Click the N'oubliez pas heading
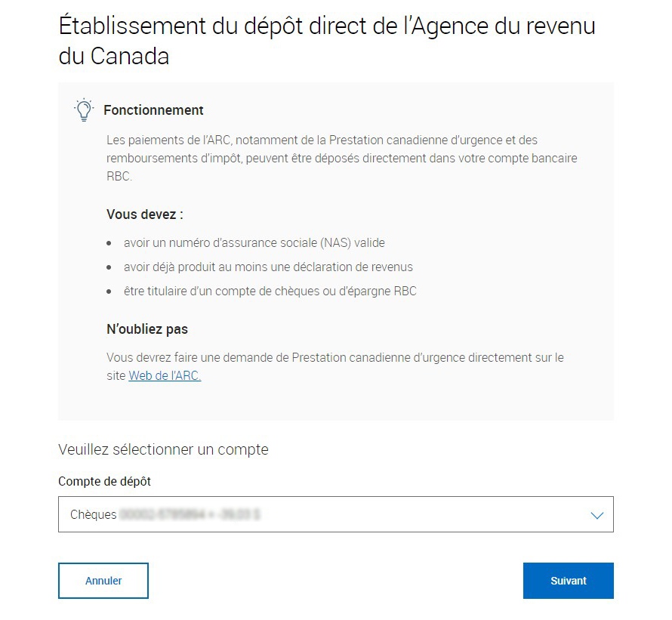The width and height of the screenshot is (672, 620). click(147, 329)
